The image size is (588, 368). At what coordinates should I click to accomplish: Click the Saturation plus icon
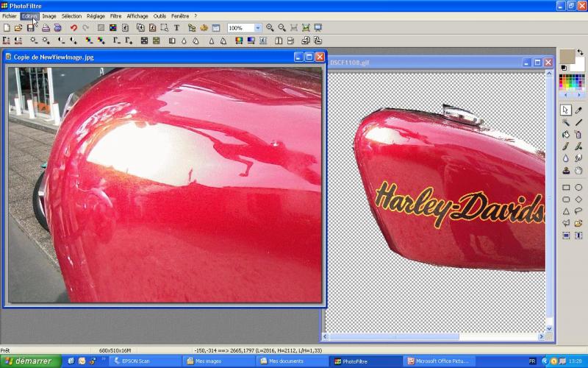pyautogui.click(x=101, y=40)
